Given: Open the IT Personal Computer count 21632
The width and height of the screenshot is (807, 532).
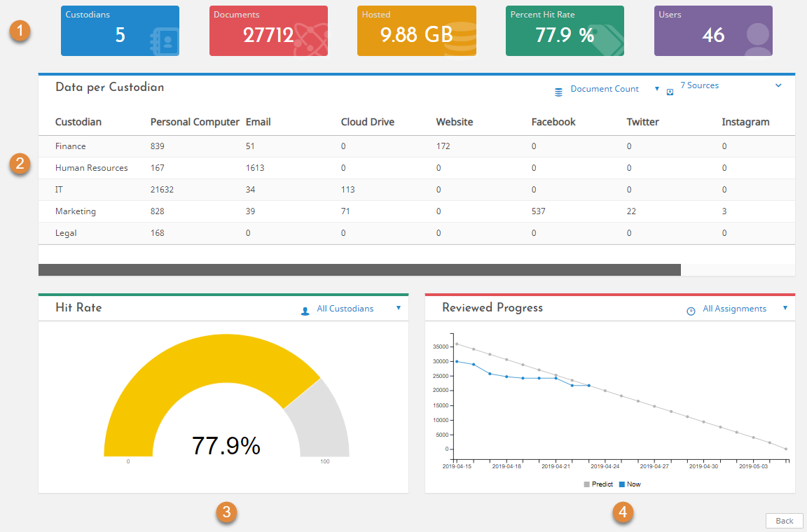Looking at the screenshot, I should click(x=163, y=189).
